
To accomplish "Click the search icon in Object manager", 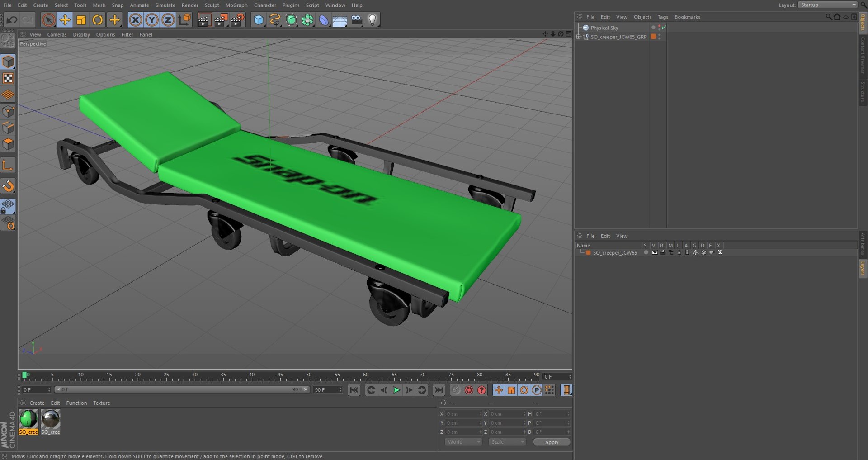I will click(829, 17).
